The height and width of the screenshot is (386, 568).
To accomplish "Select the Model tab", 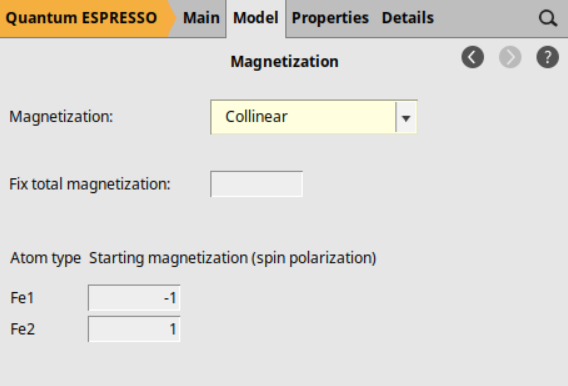I will [256, 18].
